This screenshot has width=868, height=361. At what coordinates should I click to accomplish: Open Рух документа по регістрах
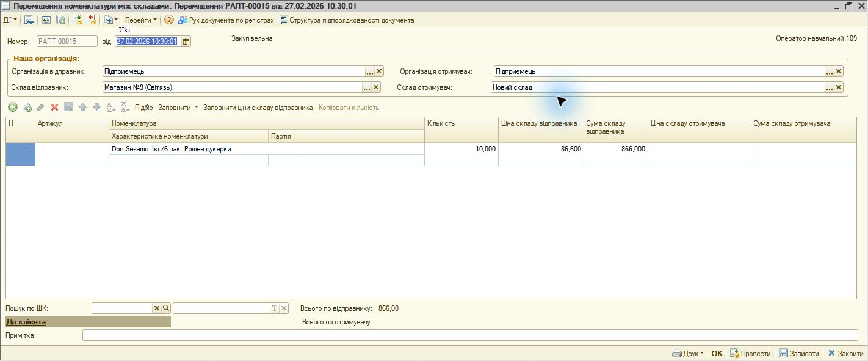coord(226,20)
